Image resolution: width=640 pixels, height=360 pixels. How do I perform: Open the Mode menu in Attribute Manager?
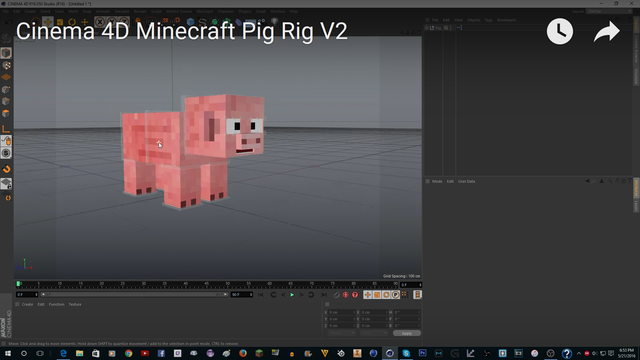pyautogui.click(x=437, y=181)
